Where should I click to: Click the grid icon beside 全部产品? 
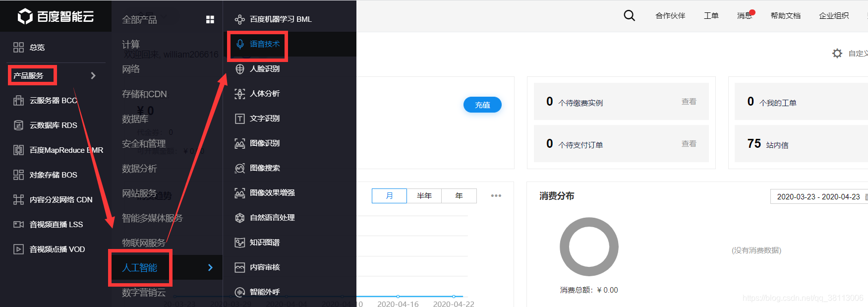tap(210, 19)
